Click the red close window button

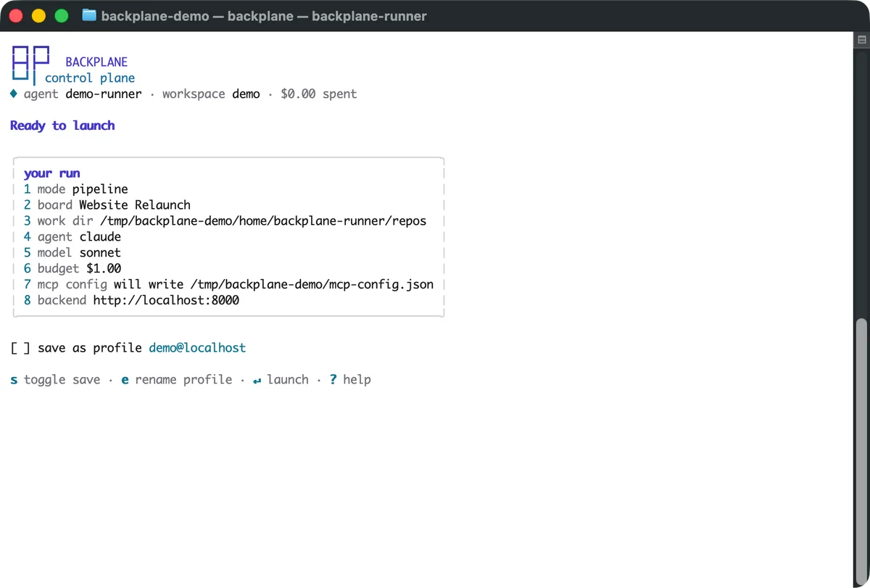coord(16,15)
